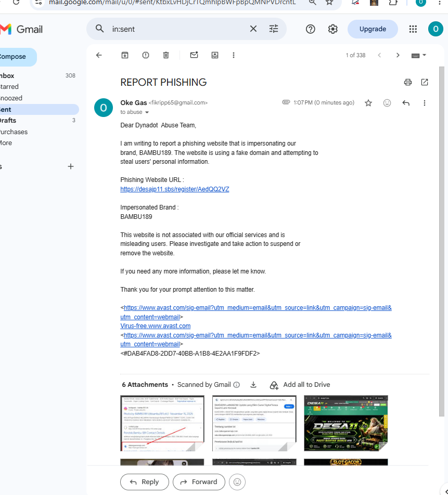The image size is (448, 495).
Task: Open the Google apps grid
Action: coord(413,29)
